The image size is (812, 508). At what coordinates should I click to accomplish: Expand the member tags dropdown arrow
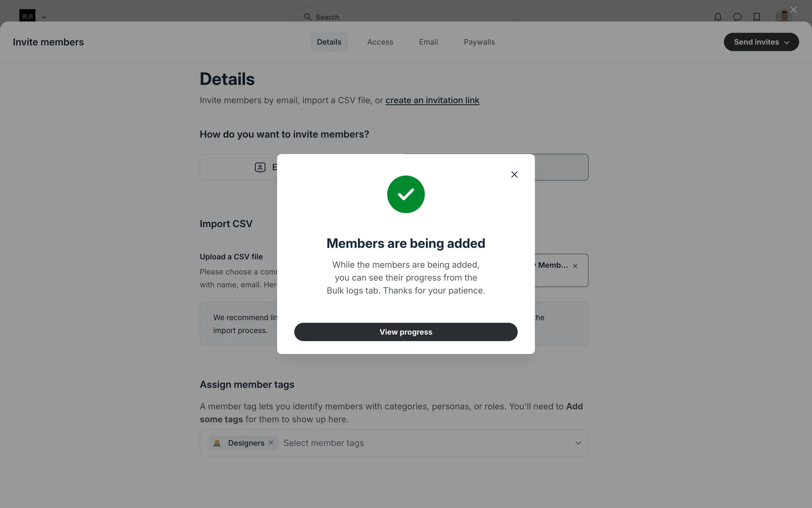578,443
